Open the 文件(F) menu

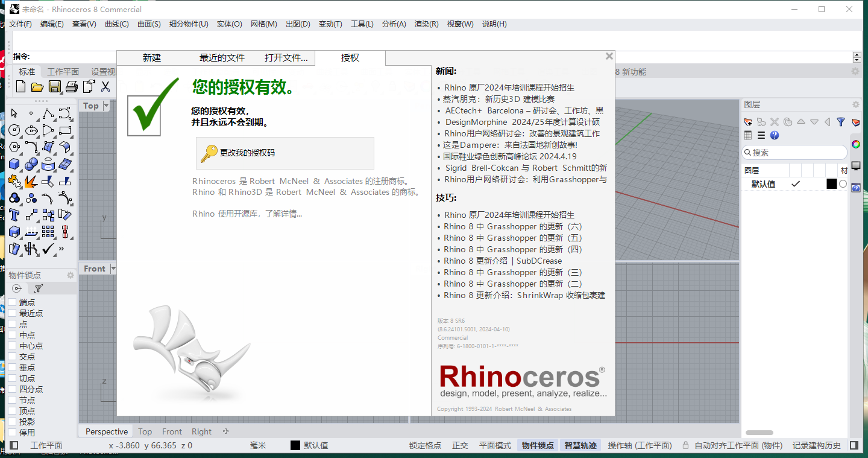coord(20,24)
